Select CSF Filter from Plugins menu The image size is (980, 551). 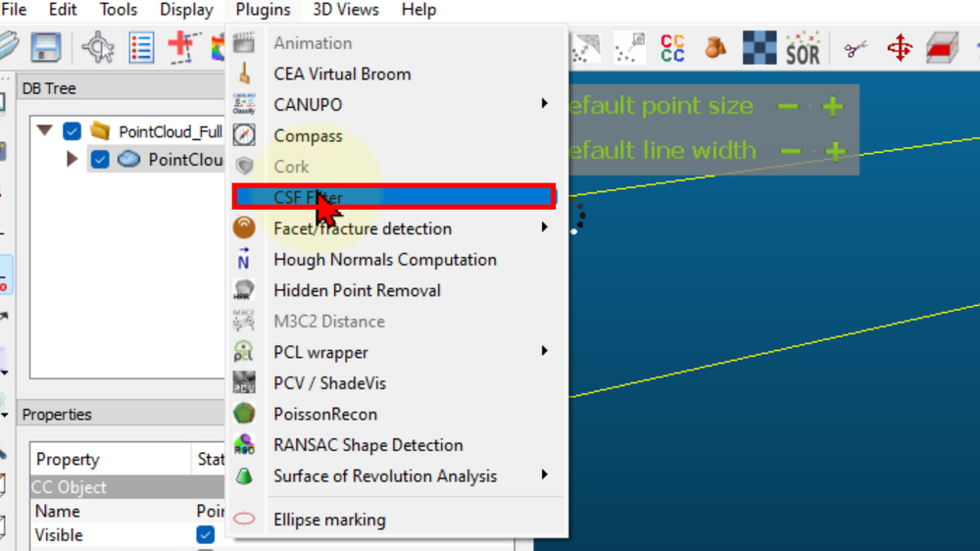tap(394, 197)
